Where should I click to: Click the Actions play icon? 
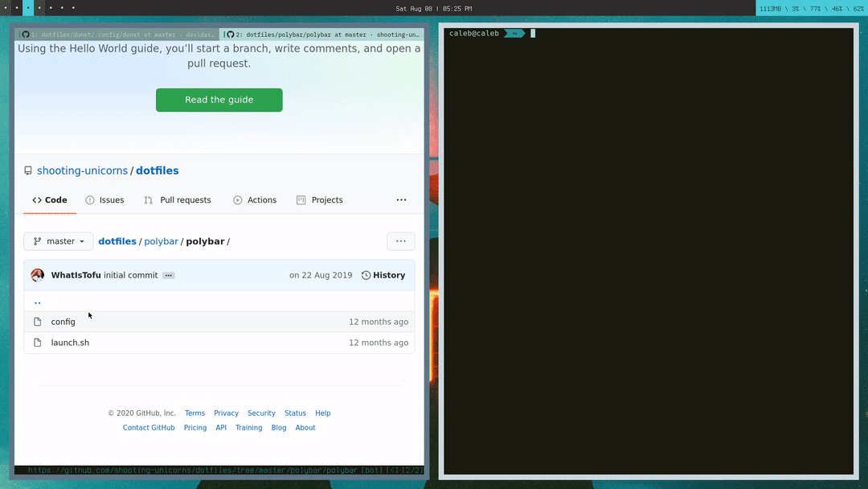(237, 200)
